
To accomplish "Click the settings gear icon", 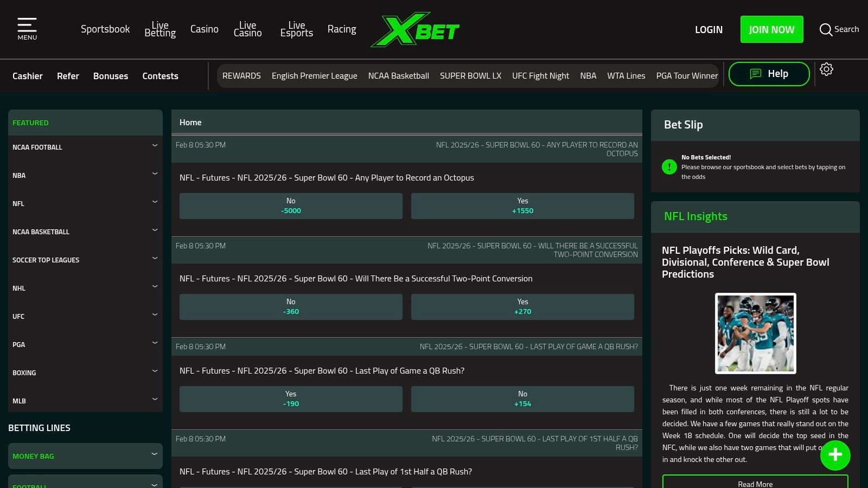I will (x=826, y=69).
